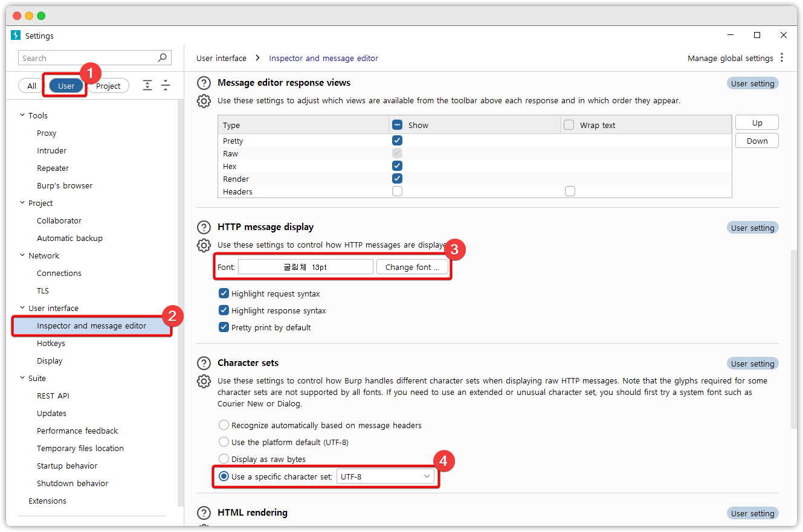
Task: Select Use a specific character set radio
Action: 224,476
